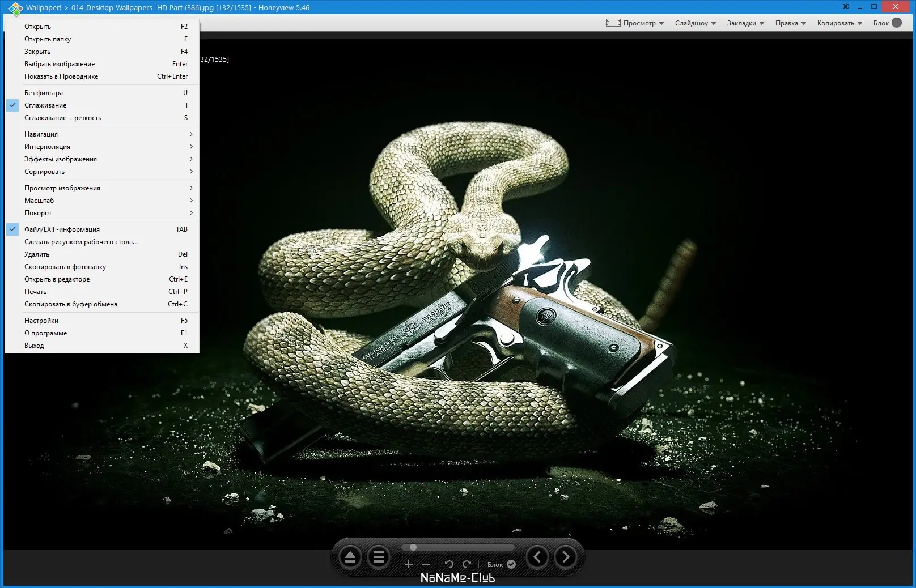Expand the Интерполяция submenu
The width and height of the screenshot is (916, 588).
click(102, 147)
